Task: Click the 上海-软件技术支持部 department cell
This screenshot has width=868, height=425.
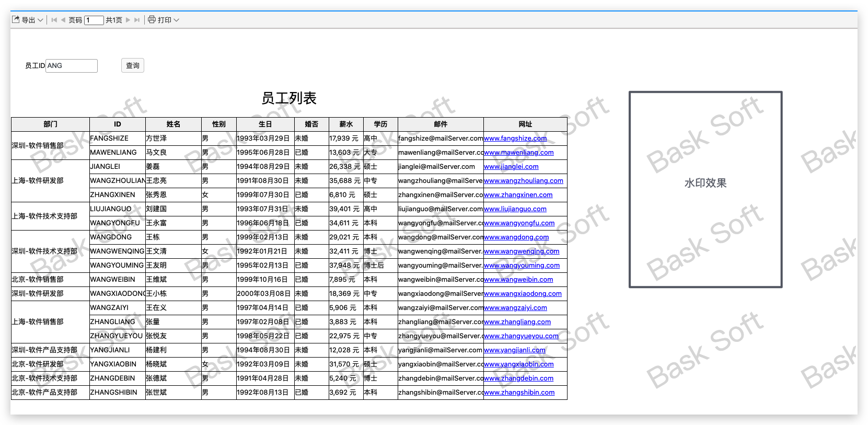Action: tap(51, 216)
